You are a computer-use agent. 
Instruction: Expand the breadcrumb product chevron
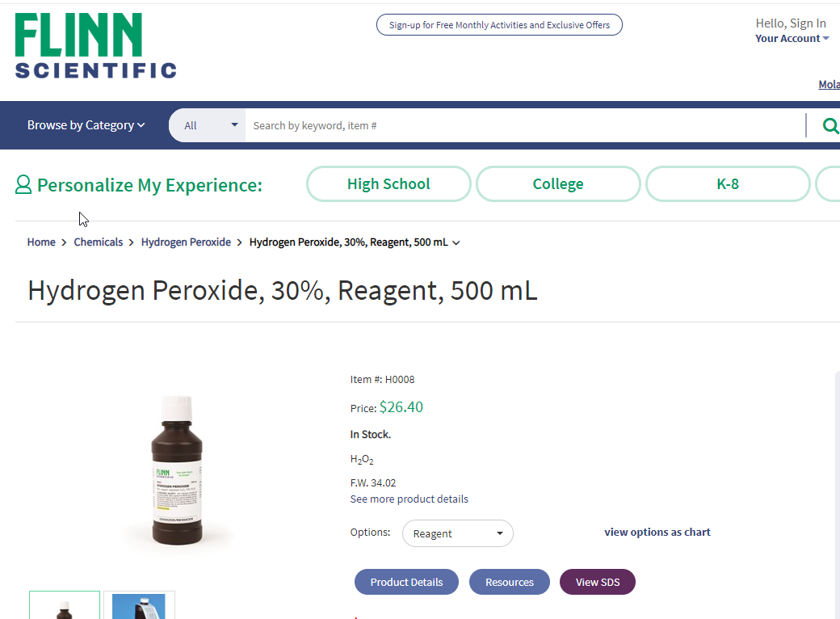pos(456,242)
